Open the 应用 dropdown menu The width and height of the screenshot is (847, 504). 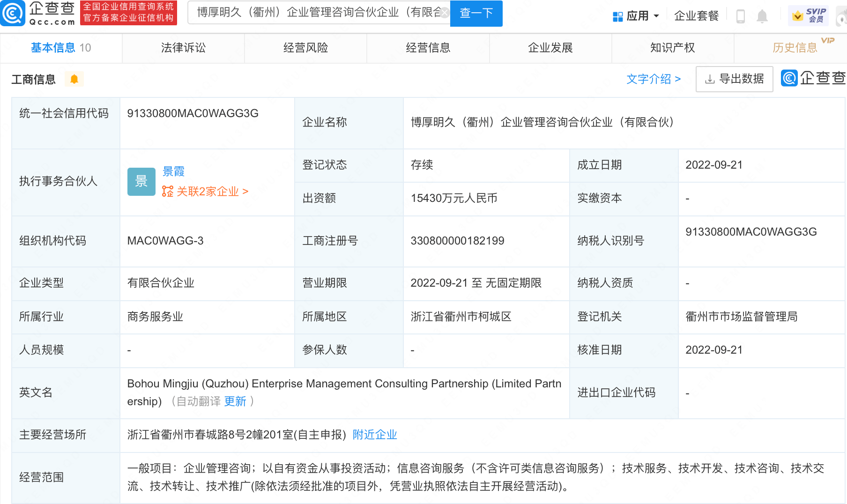[x=636, y=16]
